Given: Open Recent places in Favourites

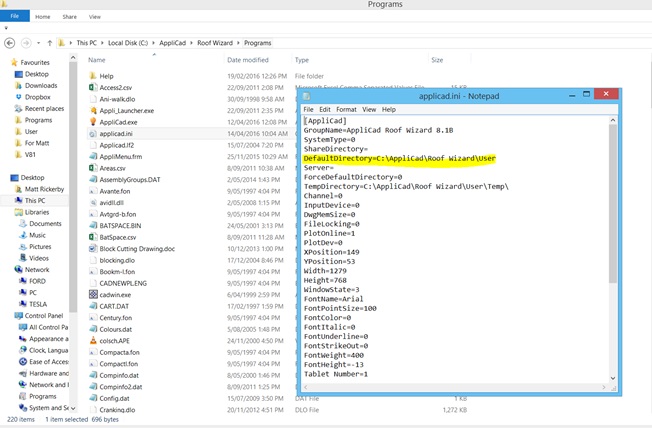Looking at the screenshot, I should pos(44,109).
